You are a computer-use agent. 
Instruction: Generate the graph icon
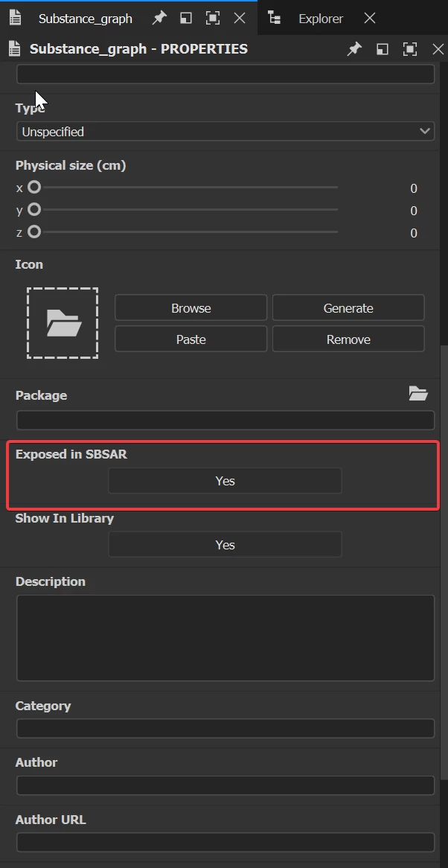[348, 307]
